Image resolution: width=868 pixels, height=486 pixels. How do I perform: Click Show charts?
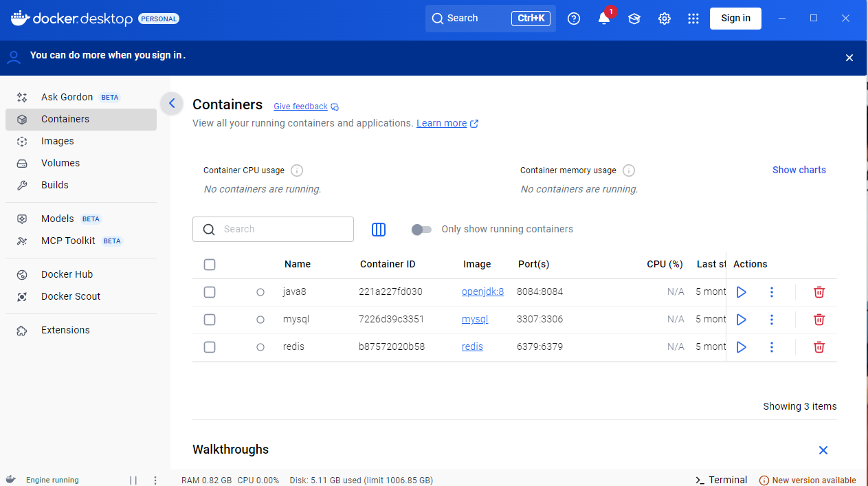point(799,170)
